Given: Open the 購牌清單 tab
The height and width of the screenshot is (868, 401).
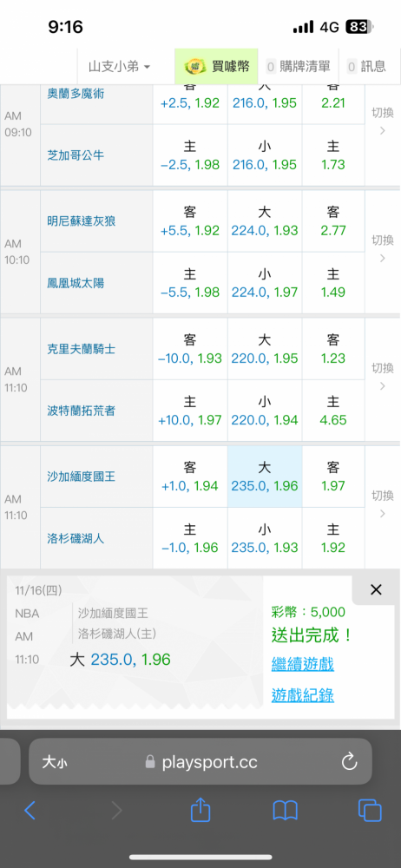Looking at the screenshot, I should 298,67.
